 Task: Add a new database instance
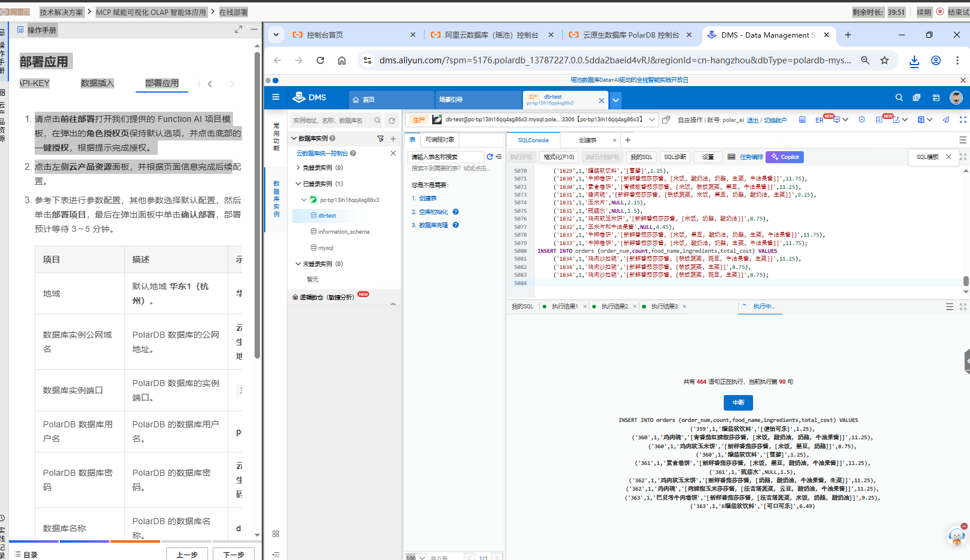point(393,139)
